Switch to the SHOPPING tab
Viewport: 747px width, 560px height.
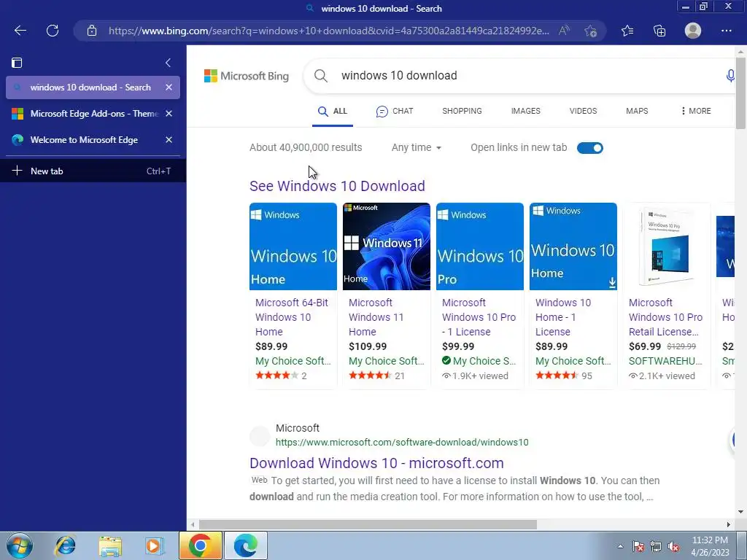462,111
